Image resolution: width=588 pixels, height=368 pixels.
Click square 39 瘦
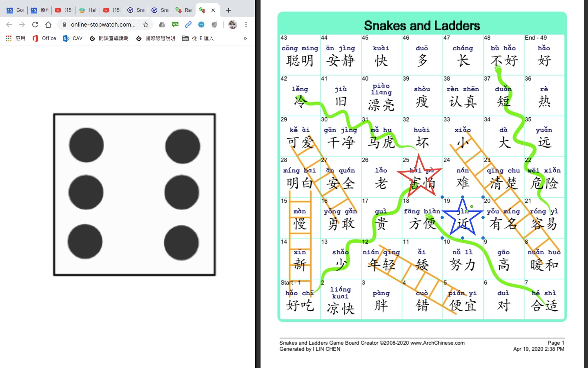(x=422, y=96)
